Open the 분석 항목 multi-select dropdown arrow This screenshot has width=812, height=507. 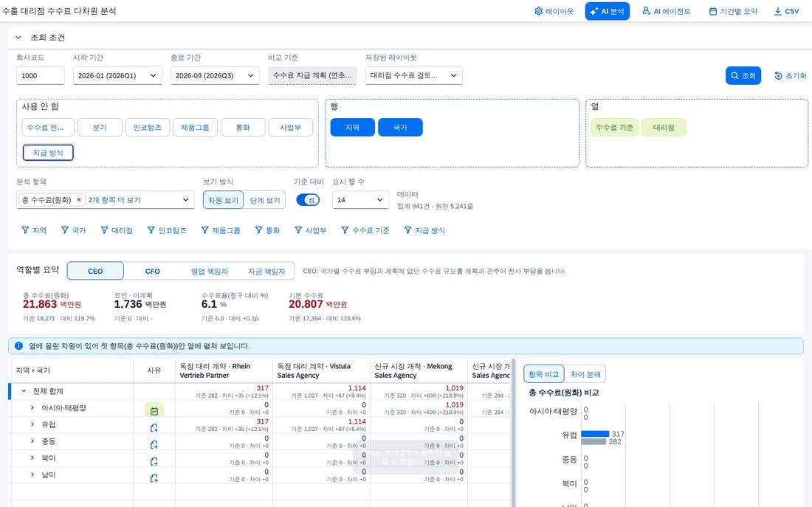(x=185, y=200)
